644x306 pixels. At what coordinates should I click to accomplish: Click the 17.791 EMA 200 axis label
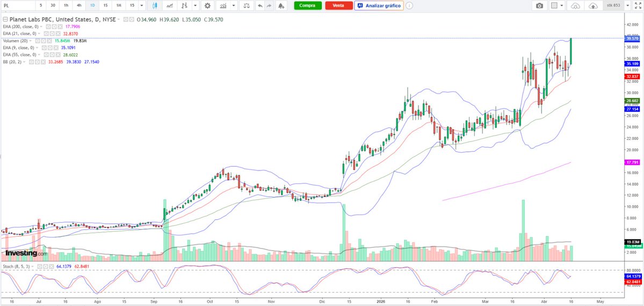click(x=632, y=163)
